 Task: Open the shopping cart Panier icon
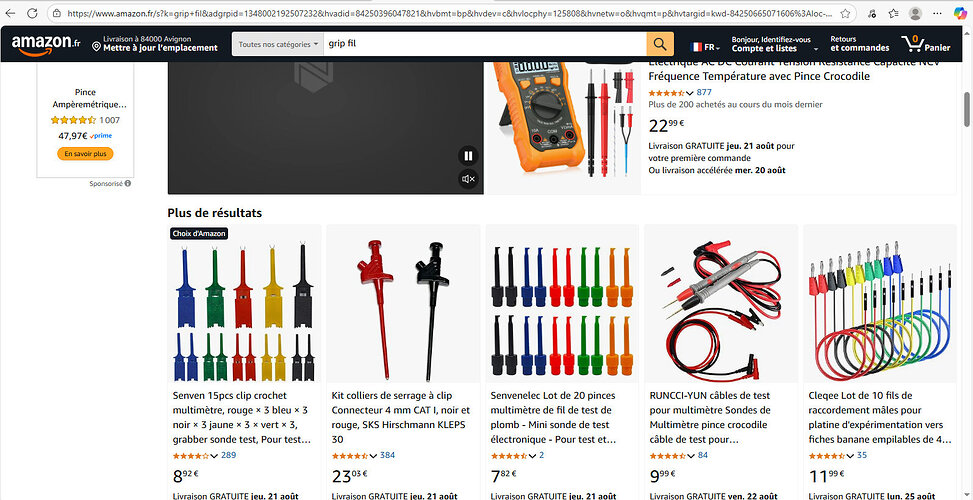click(926, 43)
